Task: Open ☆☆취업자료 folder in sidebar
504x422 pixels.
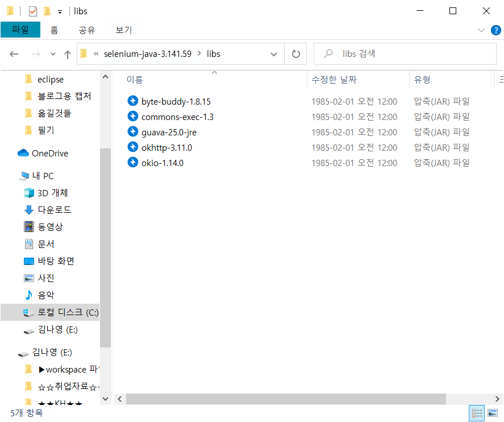Action: pos(62,386)
